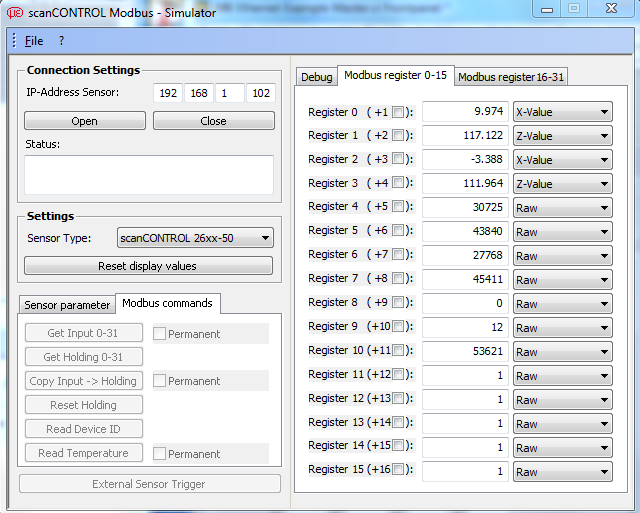The width and height of the screenshot is (640, 513).
Task: Switch to the Debug tab
Action: tap(316, 77)
